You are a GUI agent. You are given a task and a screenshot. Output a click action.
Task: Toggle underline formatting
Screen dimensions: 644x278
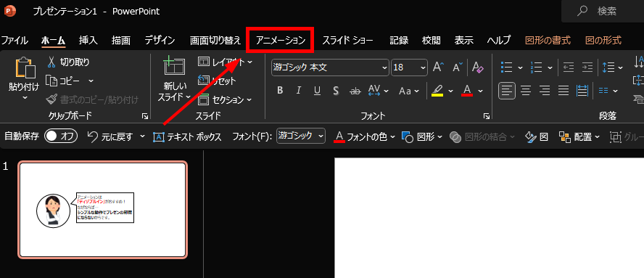[x=317, y=91]
